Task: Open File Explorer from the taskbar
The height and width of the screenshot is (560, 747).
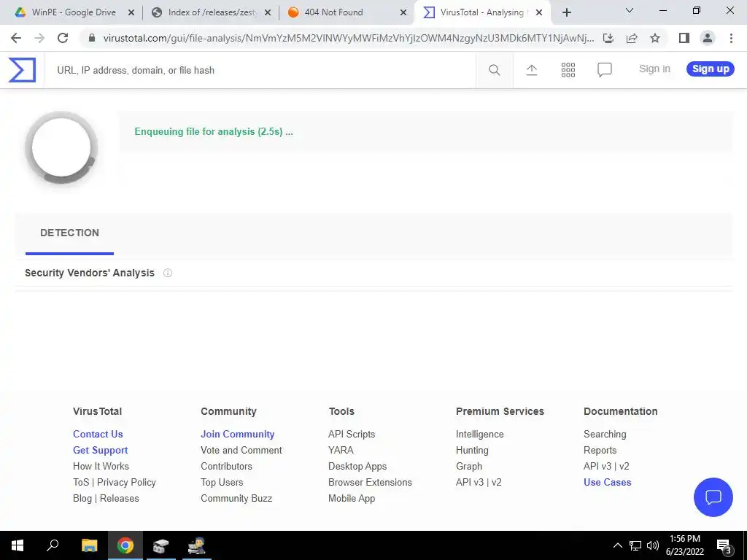Action: [89, 545]
